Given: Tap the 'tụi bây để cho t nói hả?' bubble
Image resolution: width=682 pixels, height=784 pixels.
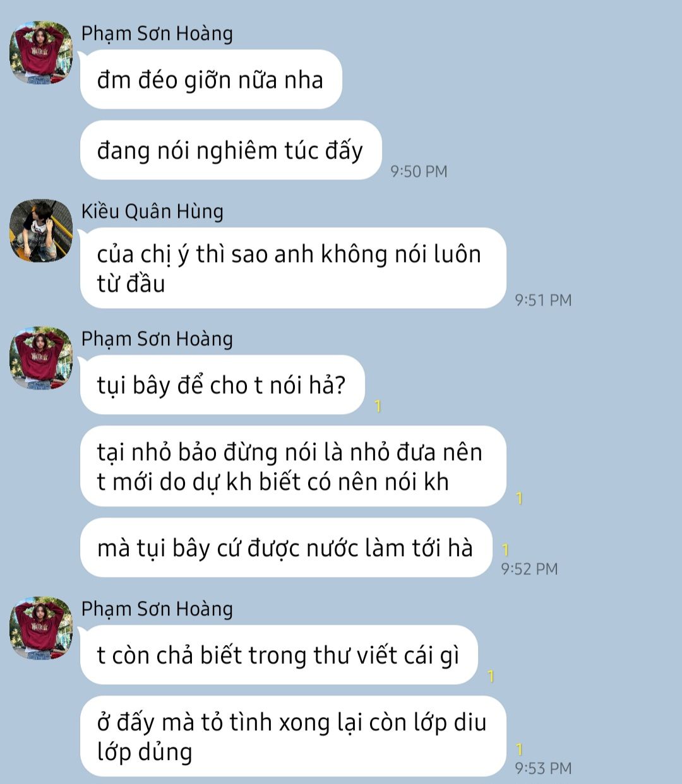Looking at the screenshot, I should 222,384.
